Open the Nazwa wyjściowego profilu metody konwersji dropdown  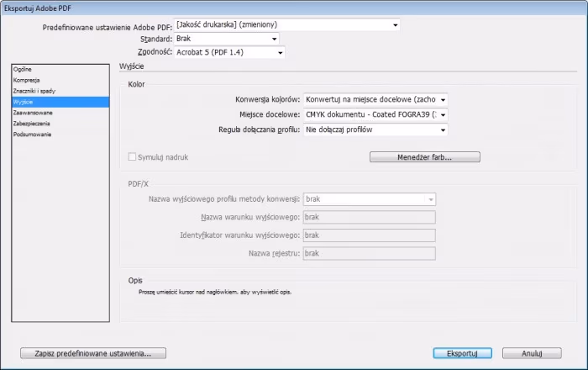coord(370,199)
